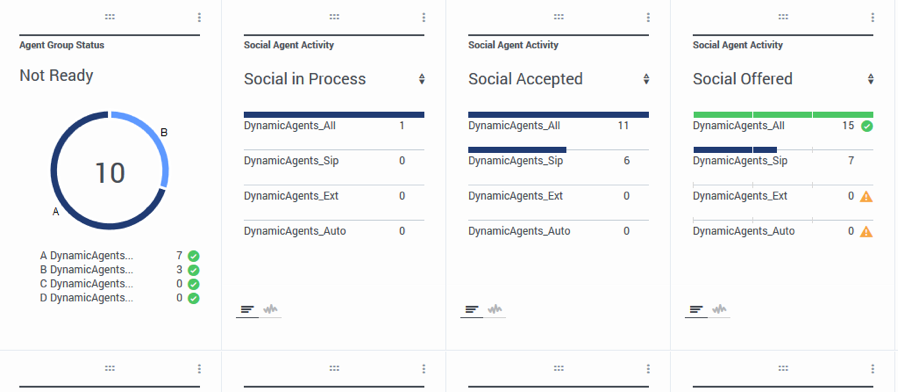Click the orange warning icon on the DynamicAgents_Auto row

tap(867, 232)
